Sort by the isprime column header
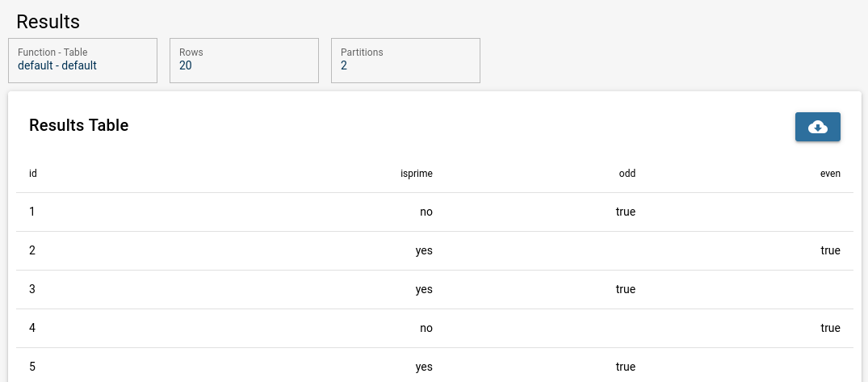Screen dimensions: 868x382 417,174
